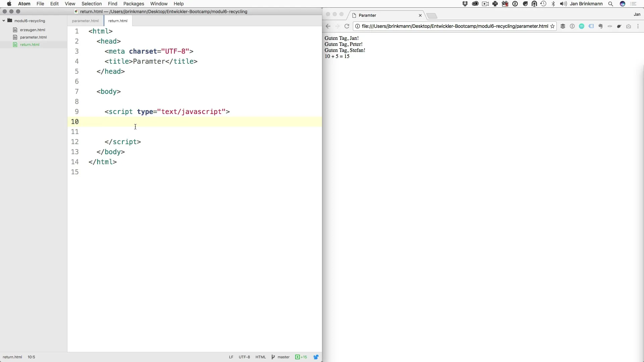Click the Jan profile button in Chrome
644x362 pixels.
637,14
